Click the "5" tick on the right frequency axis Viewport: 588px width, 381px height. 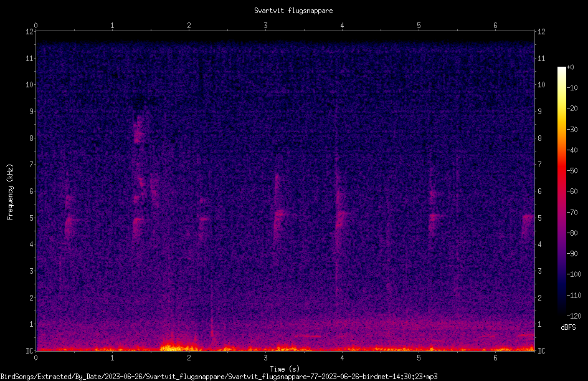539,218
